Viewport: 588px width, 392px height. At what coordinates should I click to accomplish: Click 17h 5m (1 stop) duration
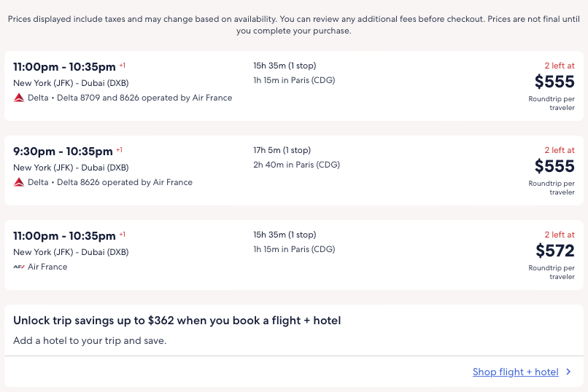pyautogui.click(x=282, y=150)
